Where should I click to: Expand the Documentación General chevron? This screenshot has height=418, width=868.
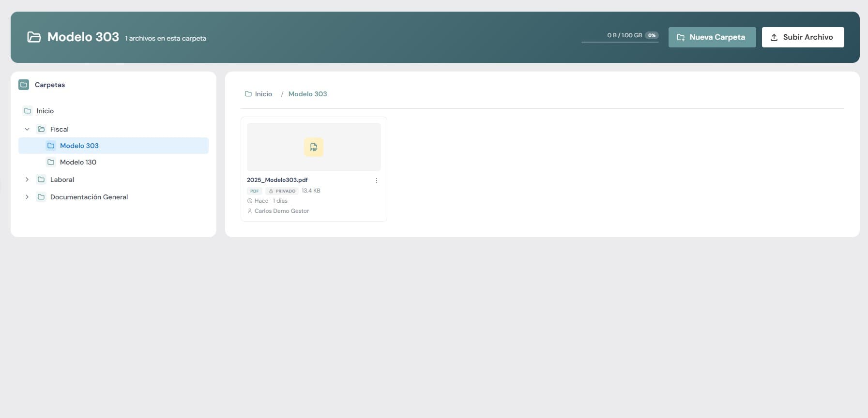[27, 197]
